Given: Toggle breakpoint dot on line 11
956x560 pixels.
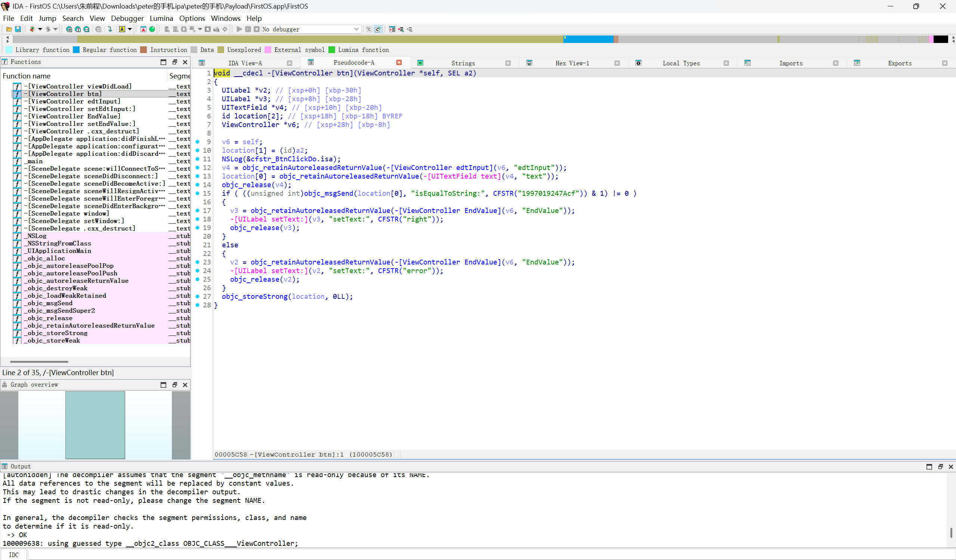Looking at the screenshot, I should click(198, 159).
